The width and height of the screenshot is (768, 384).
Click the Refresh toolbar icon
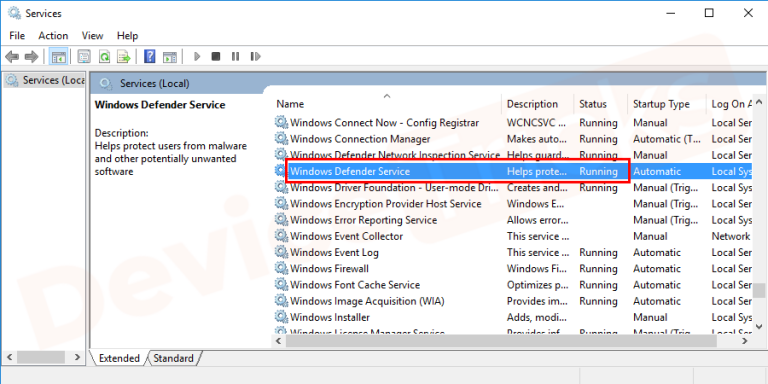pyautogui.click(x=104, y=57)
